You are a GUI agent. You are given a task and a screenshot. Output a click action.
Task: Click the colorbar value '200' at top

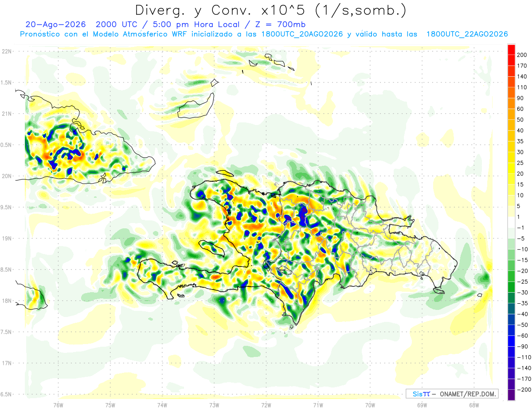click(522, 55)
